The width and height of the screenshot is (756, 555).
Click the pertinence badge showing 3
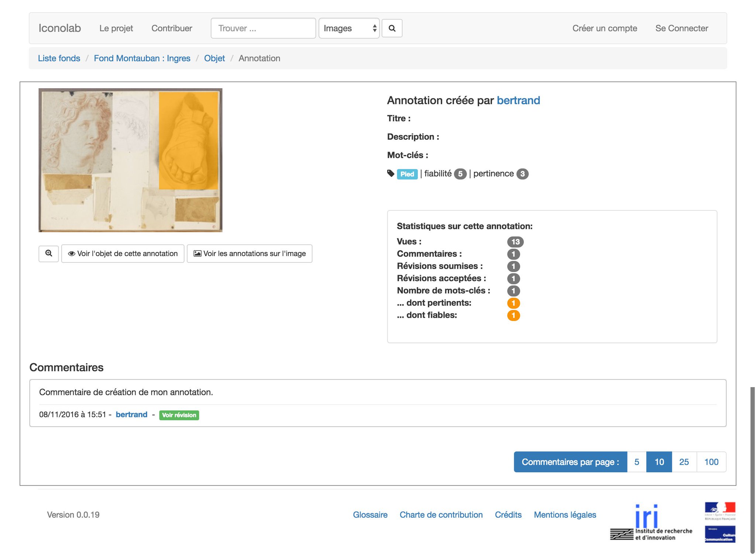522,174
